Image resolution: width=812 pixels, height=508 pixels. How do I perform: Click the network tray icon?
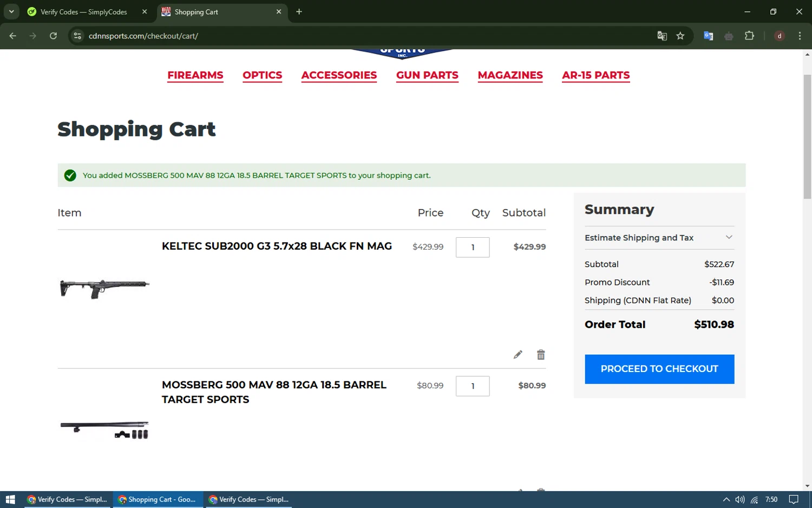click(x=754, y=499)
